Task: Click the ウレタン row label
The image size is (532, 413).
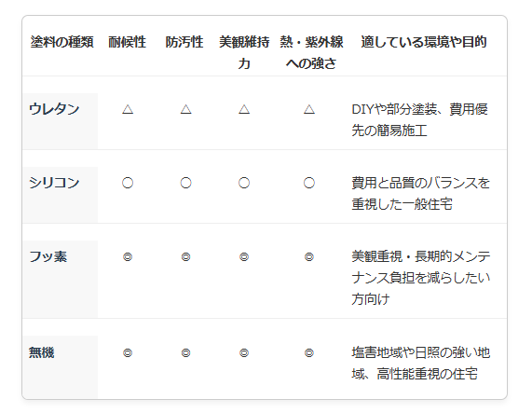Action: coord(54,109)
